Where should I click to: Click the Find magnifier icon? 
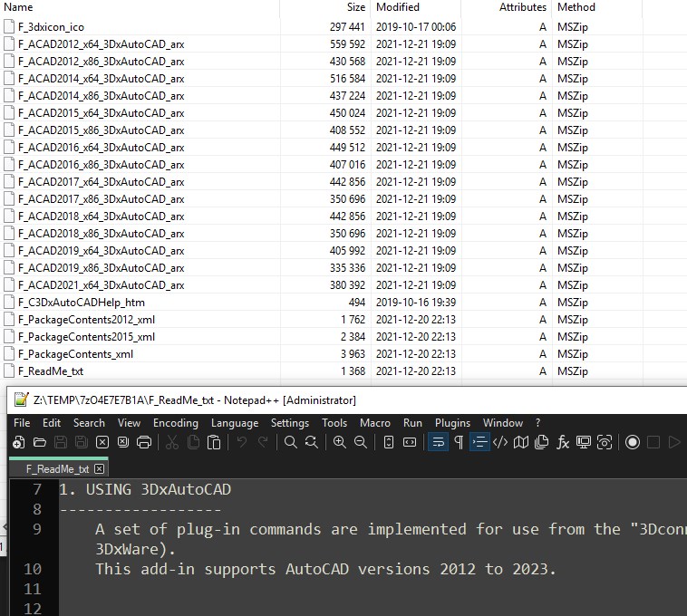(291, 443)
